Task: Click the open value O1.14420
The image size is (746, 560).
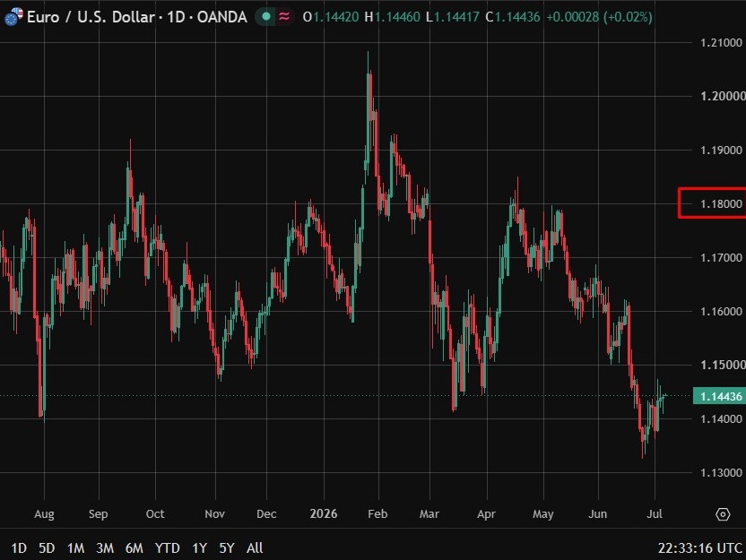Action: (331, 17)
